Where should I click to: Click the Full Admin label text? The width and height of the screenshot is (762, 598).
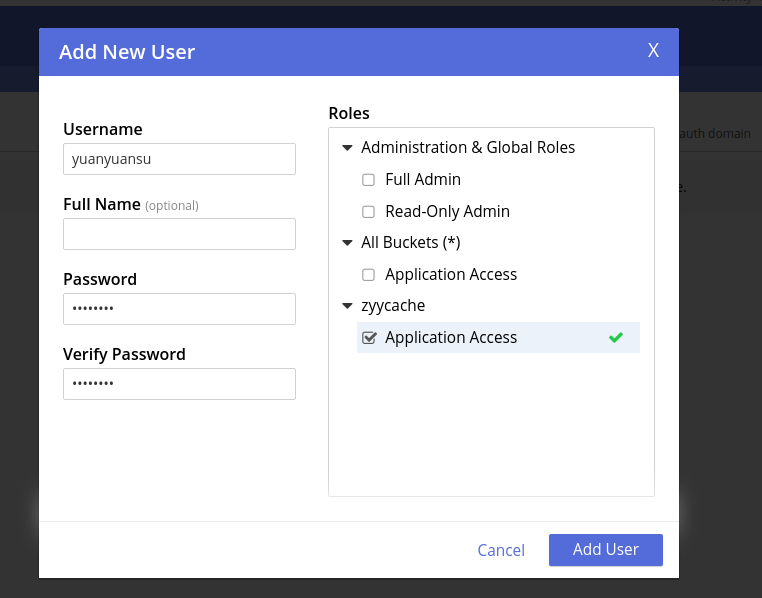423,180
